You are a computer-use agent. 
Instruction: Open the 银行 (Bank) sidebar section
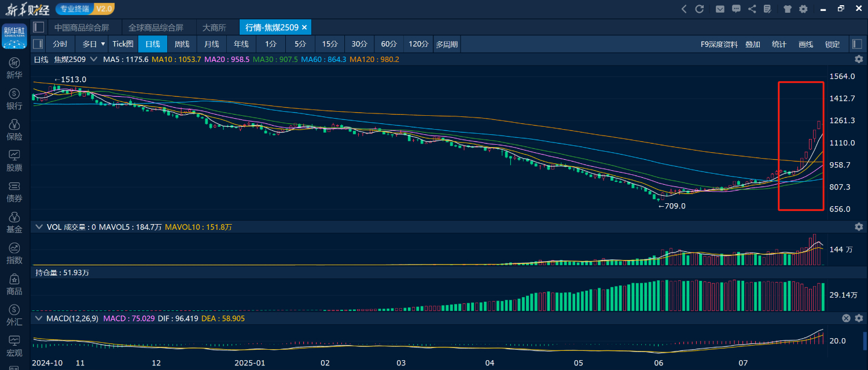tap(14, 98)
